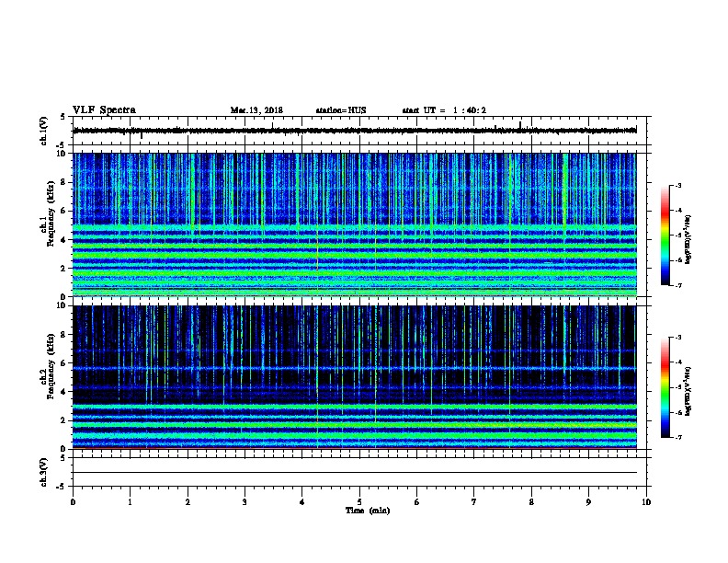The height and width of the screenshot is (563, 728).
Task: Click the "VLF Spectra" plot title
Action: [x=104, y=110]
